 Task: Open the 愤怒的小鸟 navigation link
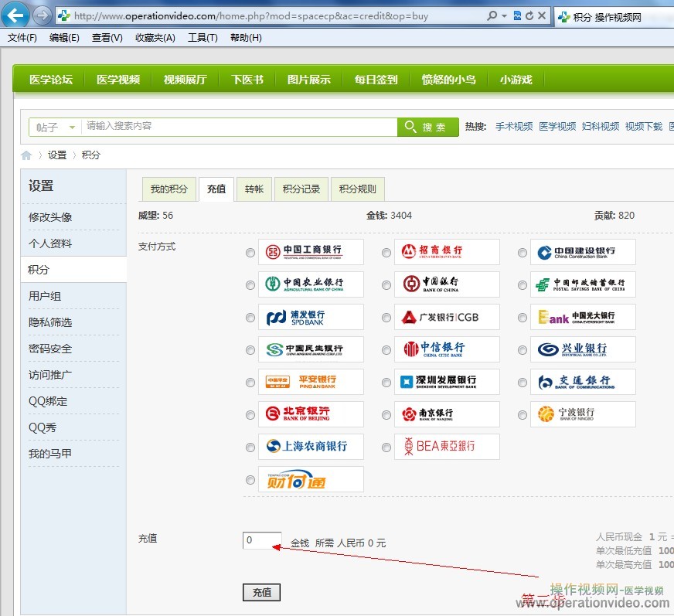tap(449, 80)
